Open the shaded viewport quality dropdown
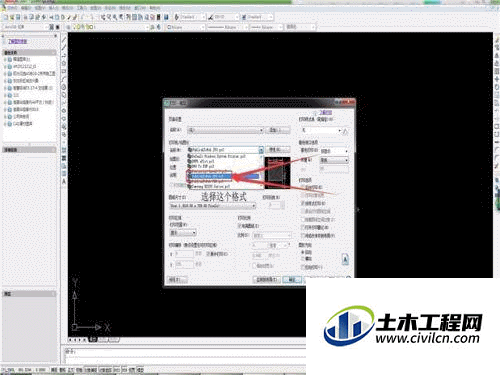 coord(334,160)
